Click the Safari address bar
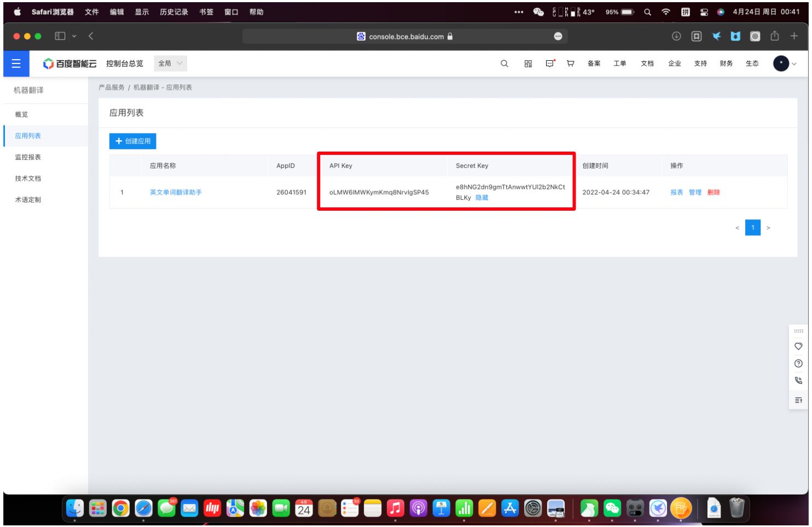This screenshot has height=527, width=812. [x=405, y=36]
